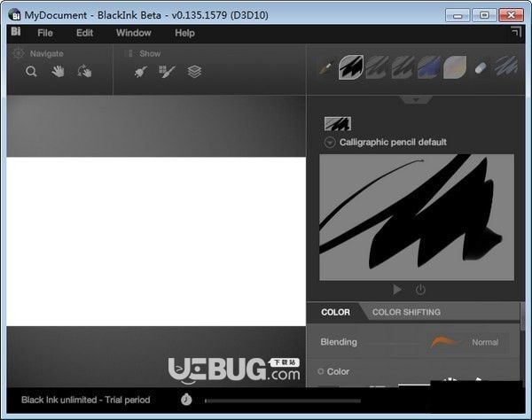
Task: Open the brush and palette panel icon
Action: point(167,71)
